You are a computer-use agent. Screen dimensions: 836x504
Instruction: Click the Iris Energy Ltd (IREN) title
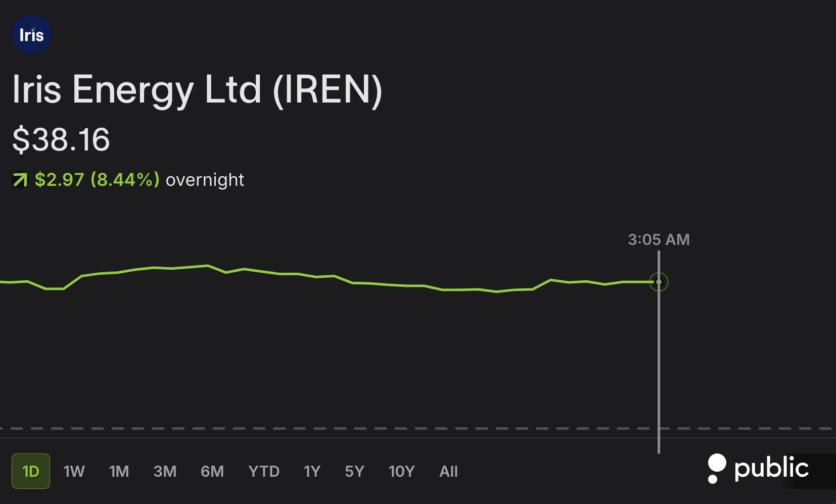click(x=197, y=90)
